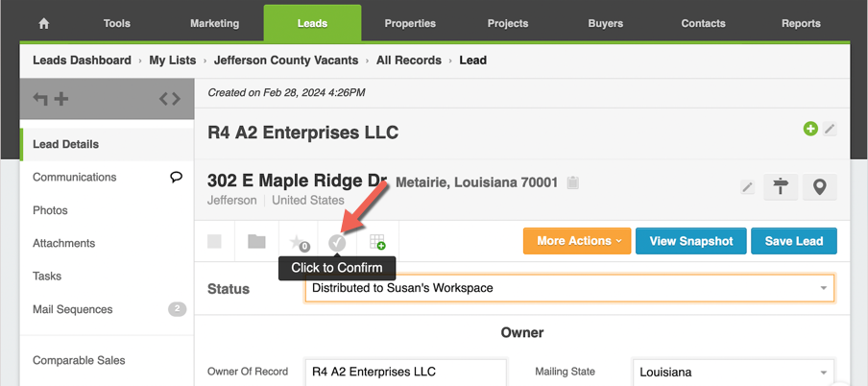The height and width of the screenshot is (386, 868).
Task: Switch to the Properties tab
Action: tap(410, 23)
